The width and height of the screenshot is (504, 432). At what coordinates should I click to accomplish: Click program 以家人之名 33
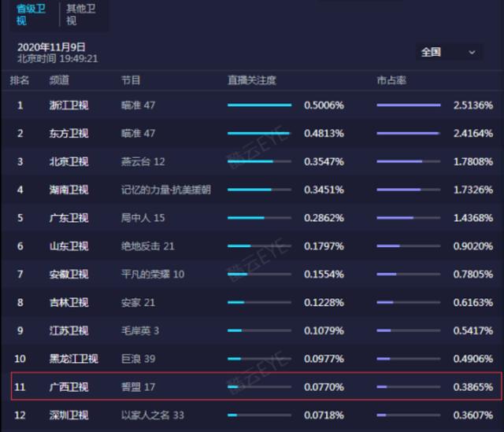tap(153, 415)
